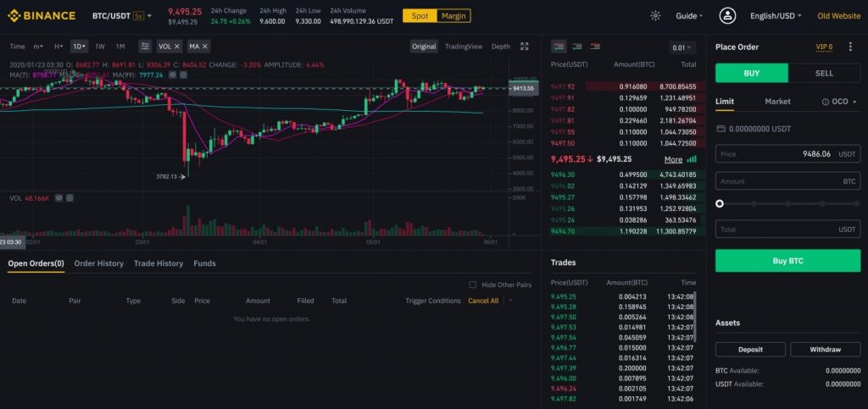Select the 1M chart interval
This screenshot has width=868, height=409.
coord(120,47)
